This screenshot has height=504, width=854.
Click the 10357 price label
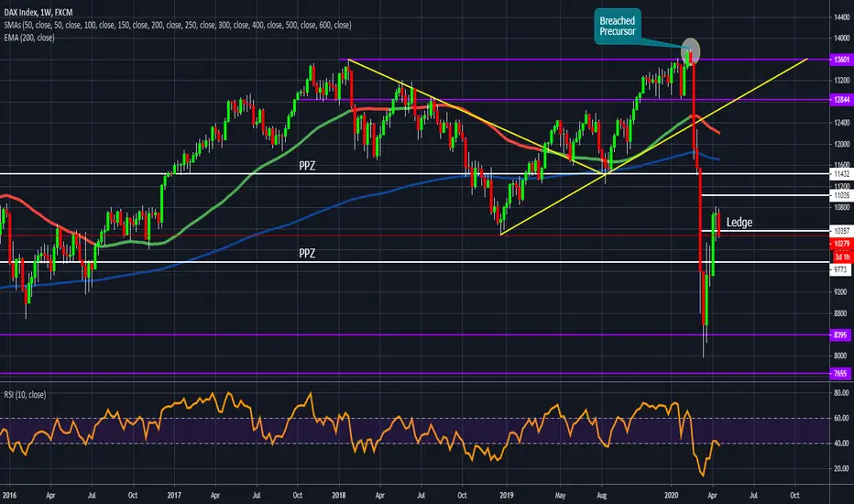pos(841,231)
